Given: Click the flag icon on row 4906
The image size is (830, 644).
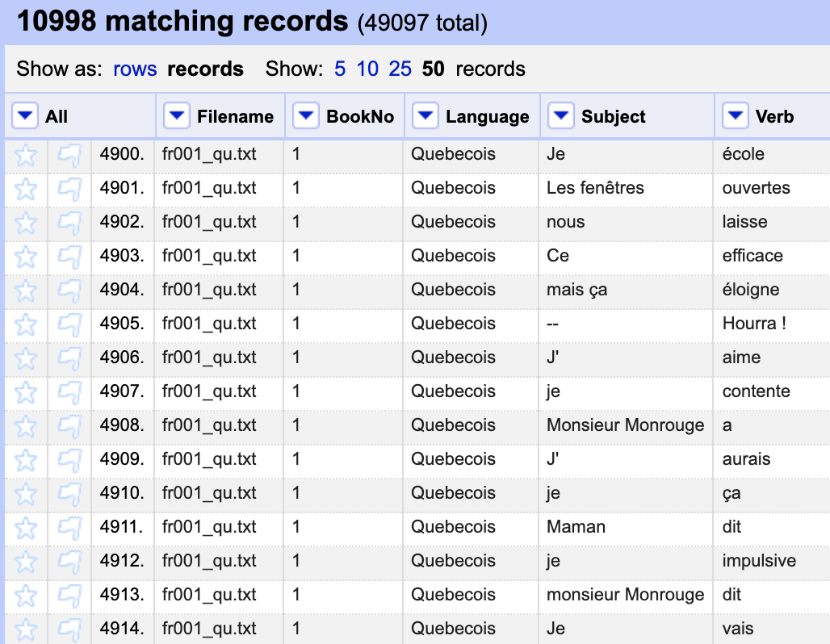Looking at the screenshot, I should point(65,358).
